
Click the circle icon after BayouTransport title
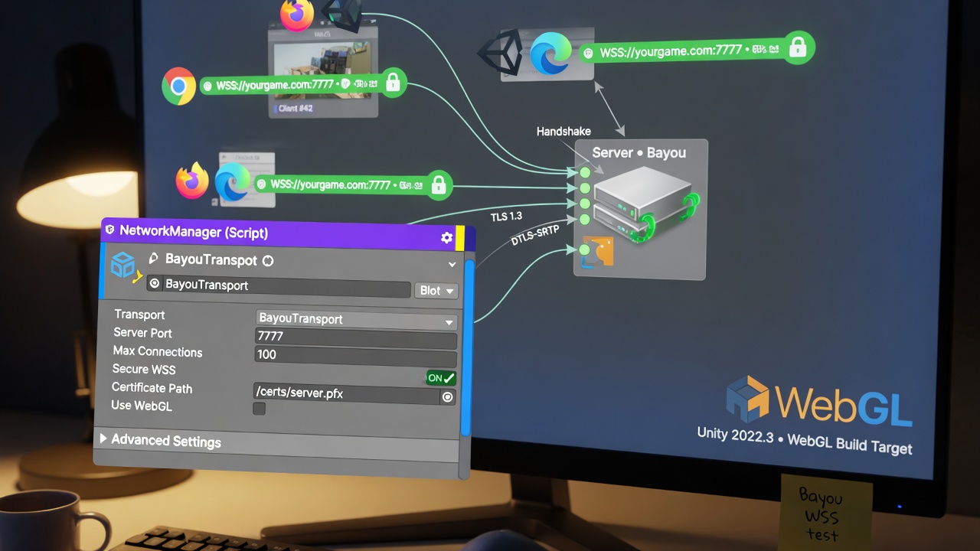268,261
